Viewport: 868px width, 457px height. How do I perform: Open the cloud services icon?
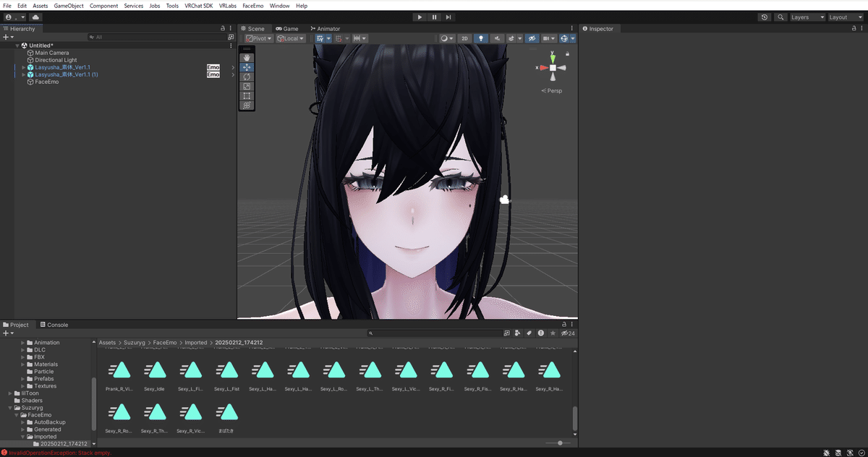click(x=35, y=17)
